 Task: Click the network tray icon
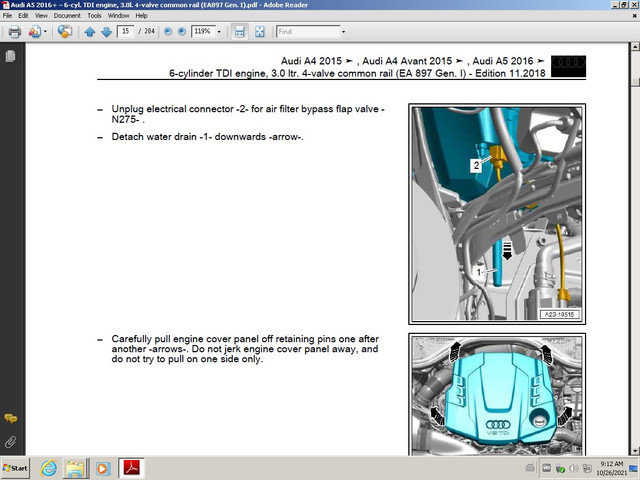tap(587, 468)
